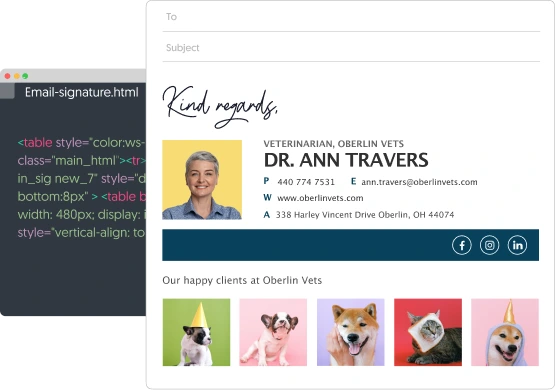
Task: Open ann.travers@oberlinvets.com email link
Action: (x=419, y=182)
